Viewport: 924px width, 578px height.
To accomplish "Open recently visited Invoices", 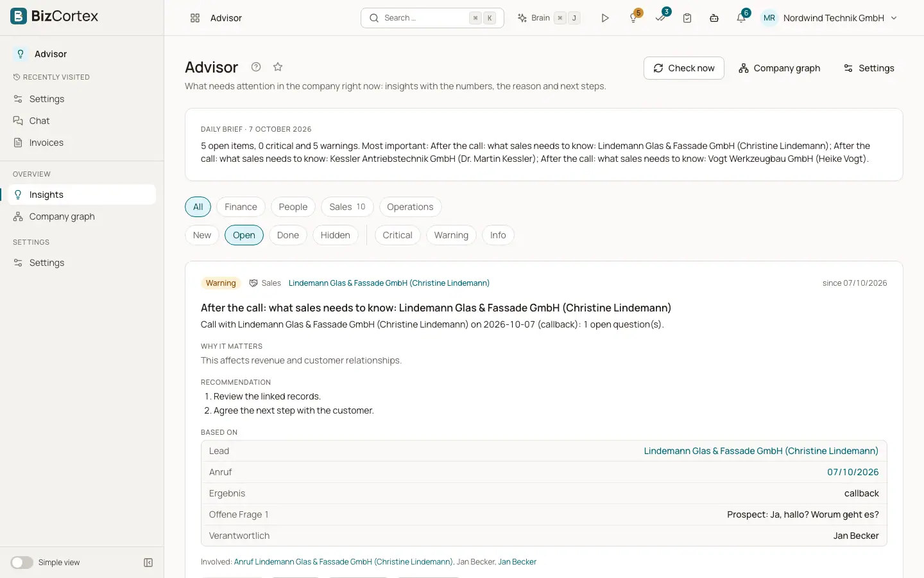I will click(82, 143).
